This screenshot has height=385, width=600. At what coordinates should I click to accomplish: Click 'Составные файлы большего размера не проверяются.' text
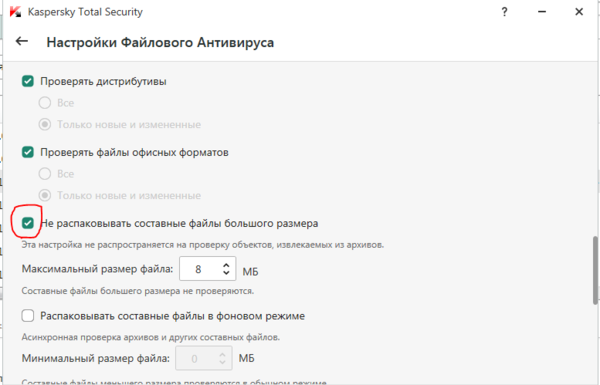pos(138,291)
